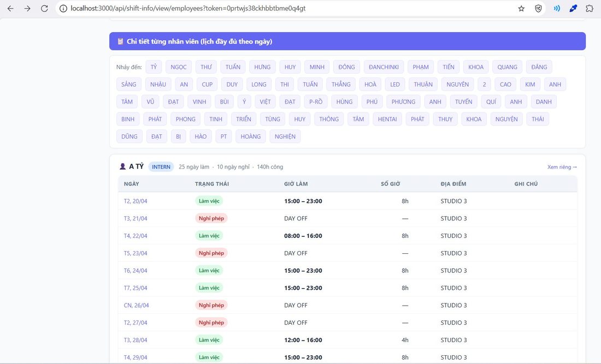Click the VŨ chip
Image resolution: width=601 pixels, height=364 pixels.
pos(150,102)
